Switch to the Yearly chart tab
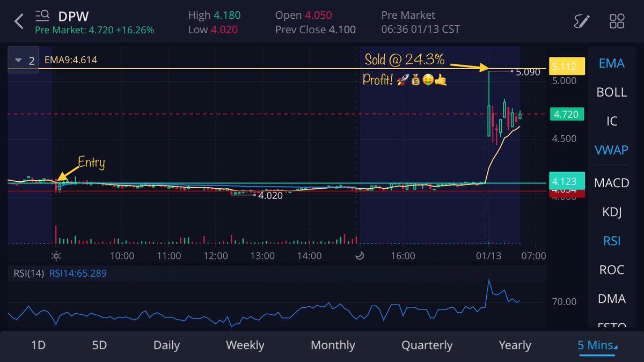The image size is (644, 362). click(x=514, y=345)
